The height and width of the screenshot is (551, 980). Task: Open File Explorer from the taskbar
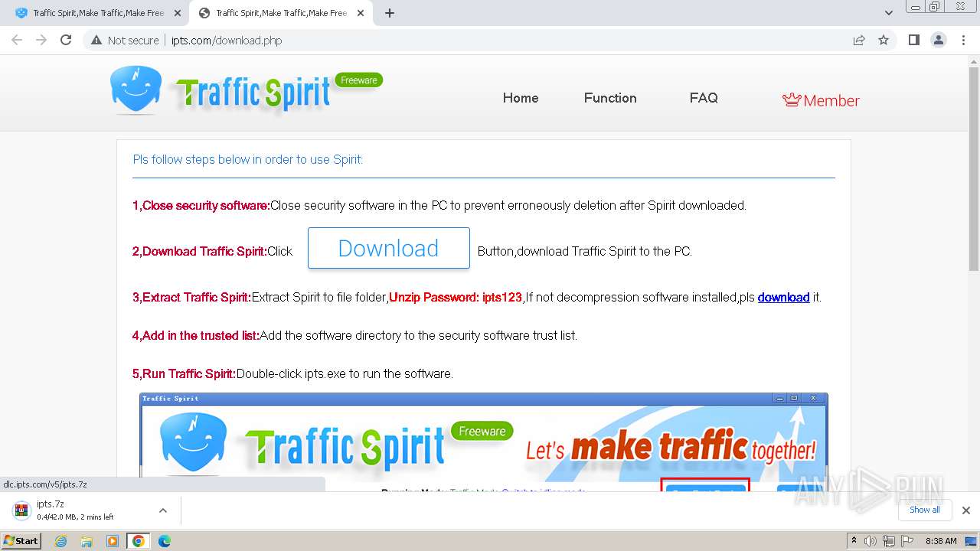(x=87, y=541)
